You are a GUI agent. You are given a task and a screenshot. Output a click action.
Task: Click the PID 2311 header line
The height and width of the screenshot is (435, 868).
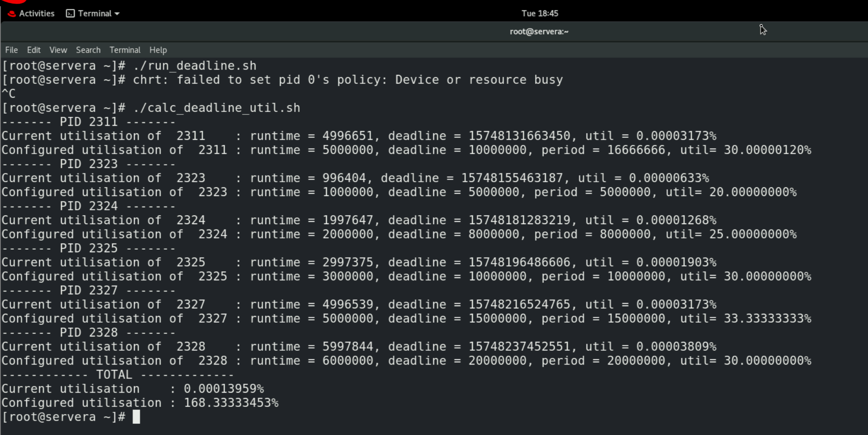tap(89, 122)
